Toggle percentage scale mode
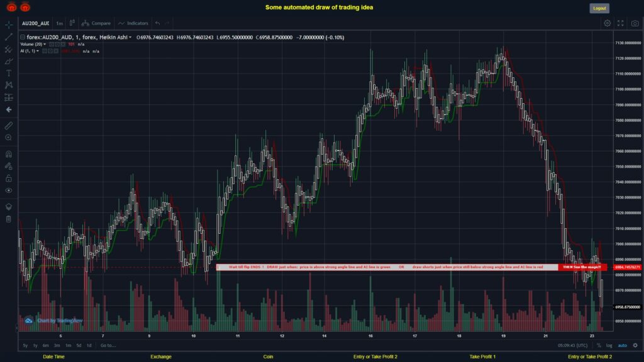The width and height of the screenshot is (644, 362). click(x=599, y=345)
